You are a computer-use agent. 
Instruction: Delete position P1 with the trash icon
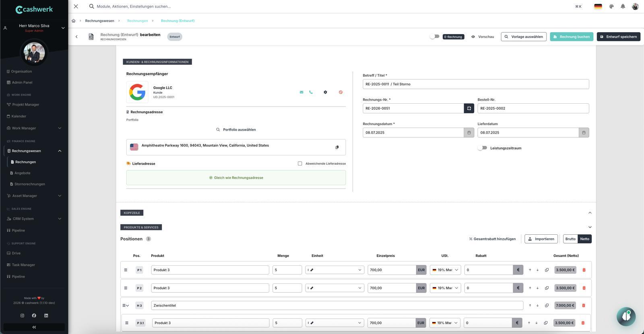coord(584,270)
